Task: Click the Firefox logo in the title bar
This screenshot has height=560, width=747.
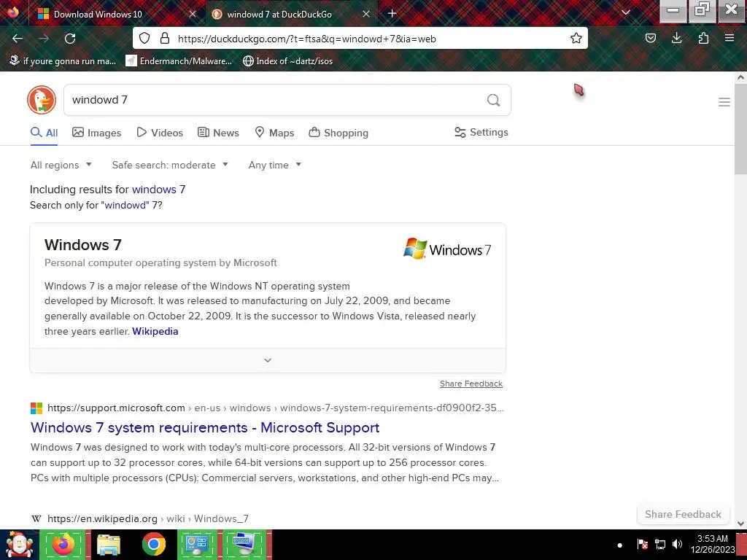Action: pos(13,12)
